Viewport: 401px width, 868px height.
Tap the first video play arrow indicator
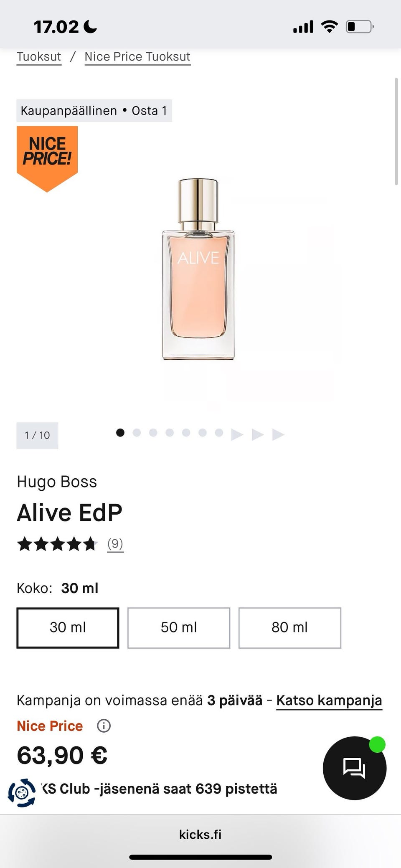click(237, 434)
